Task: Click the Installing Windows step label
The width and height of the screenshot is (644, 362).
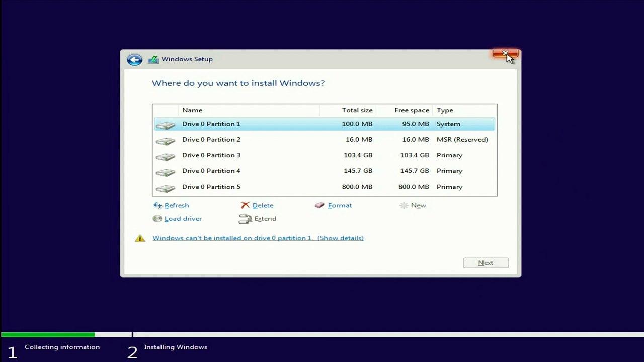Action: [176, 347]
